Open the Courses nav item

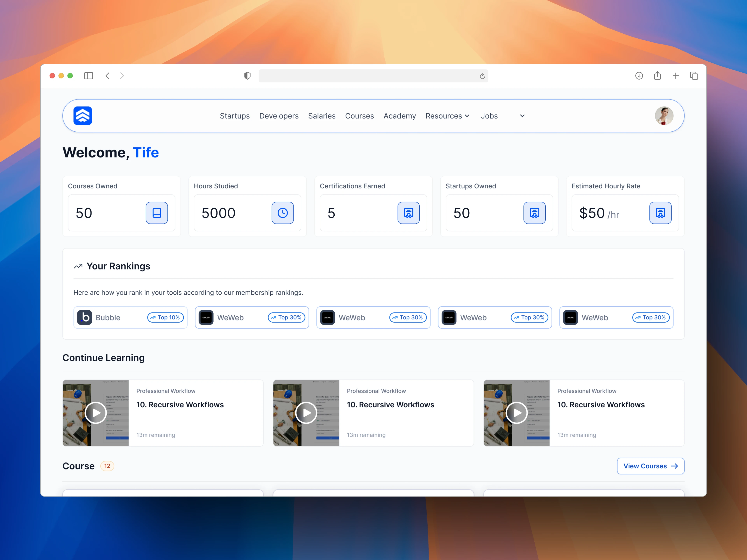tap(359, 116)
